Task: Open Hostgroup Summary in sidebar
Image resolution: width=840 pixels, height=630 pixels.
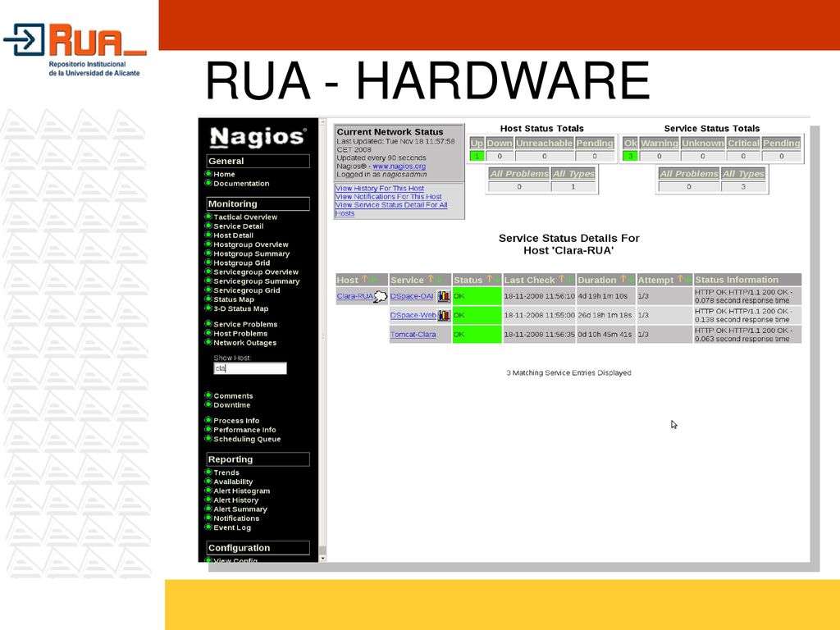Action: (x=251, y=253)
